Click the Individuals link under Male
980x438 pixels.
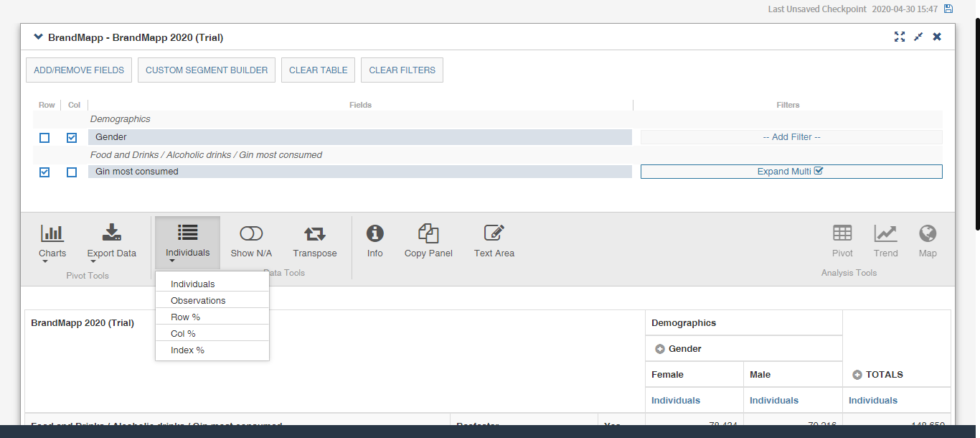774,400
